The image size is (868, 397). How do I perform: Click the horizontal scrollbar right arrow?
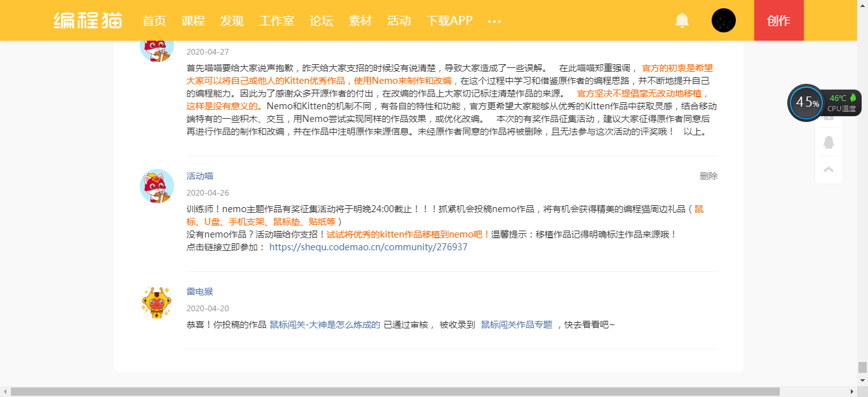(x=852, y=392)
